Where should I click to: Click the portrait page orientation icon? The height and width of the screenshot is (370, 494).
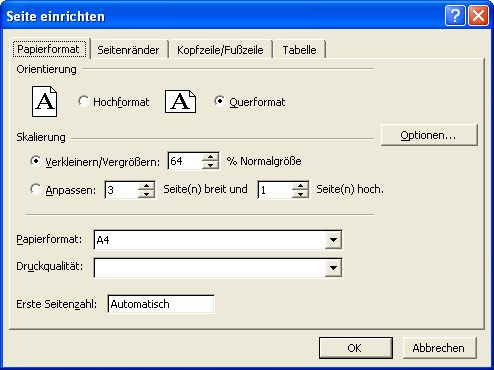coord(44,101)
